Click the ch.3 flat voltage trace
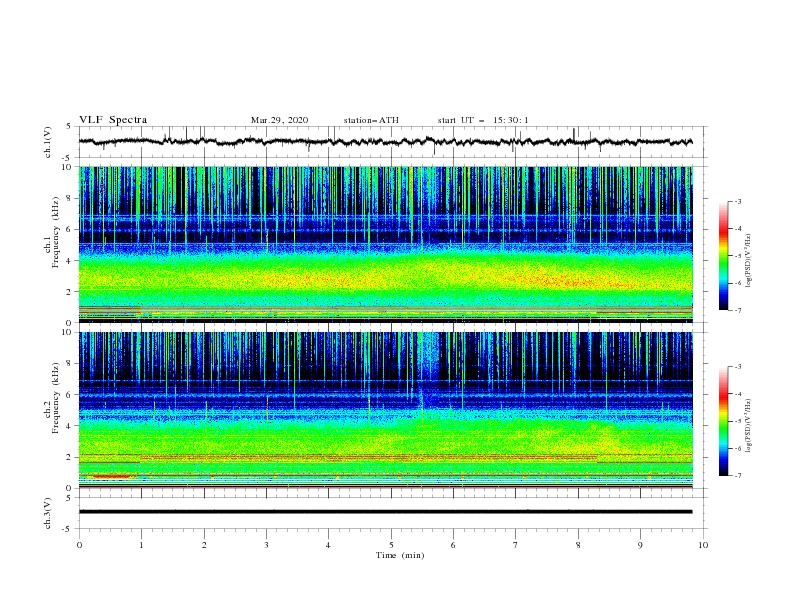 click(385, 512)
